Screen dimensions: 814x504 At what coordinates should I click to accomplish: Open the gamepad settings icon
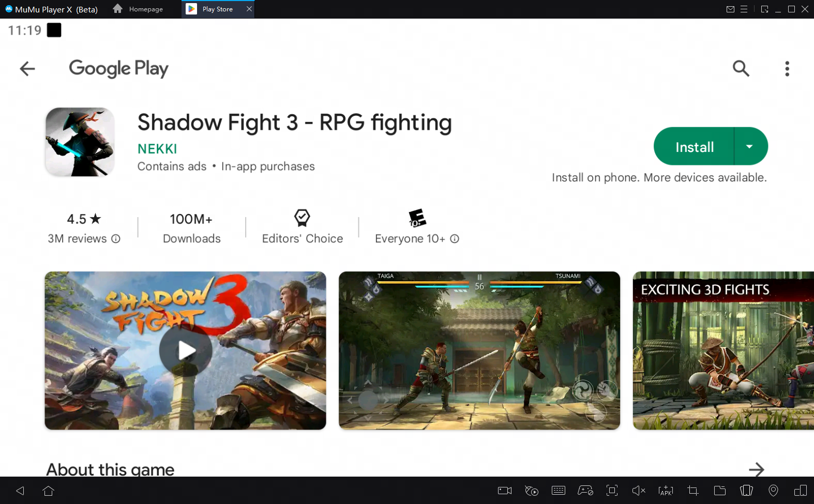tap(585, 491)
